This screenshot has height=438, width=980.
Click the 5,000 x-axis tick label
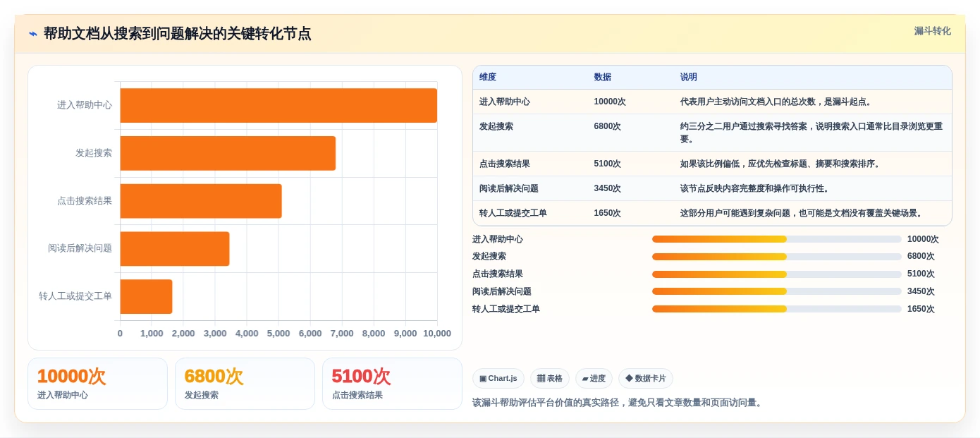point(278,334)
